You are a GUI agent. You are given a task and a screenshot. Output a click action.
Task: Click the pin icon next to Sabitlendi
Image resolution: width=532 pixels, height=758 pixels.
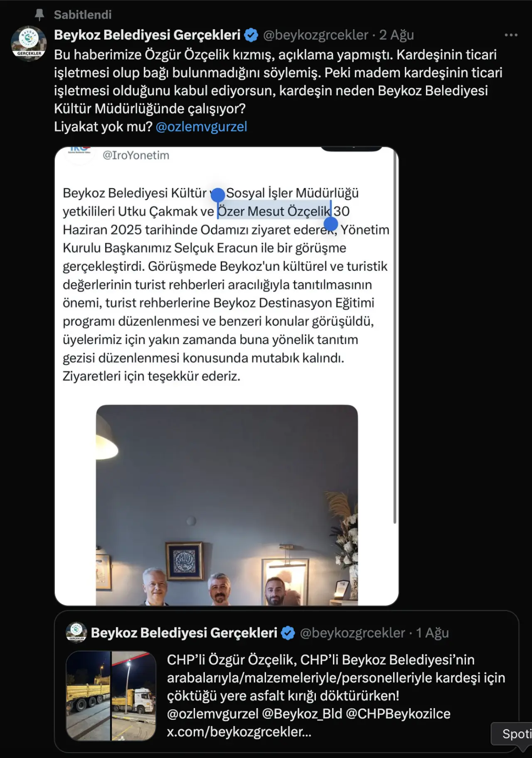pyautogui.click(x=39, y=15)
